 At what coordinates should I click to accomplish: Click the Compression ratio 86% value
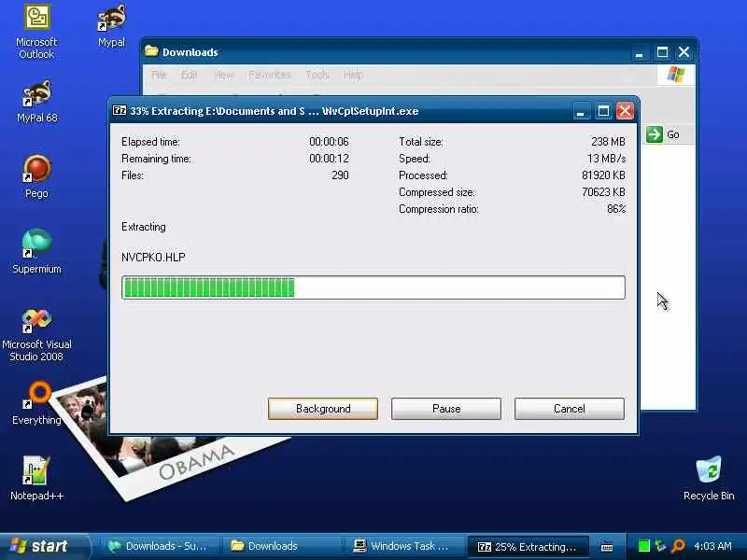coord(616,209)
